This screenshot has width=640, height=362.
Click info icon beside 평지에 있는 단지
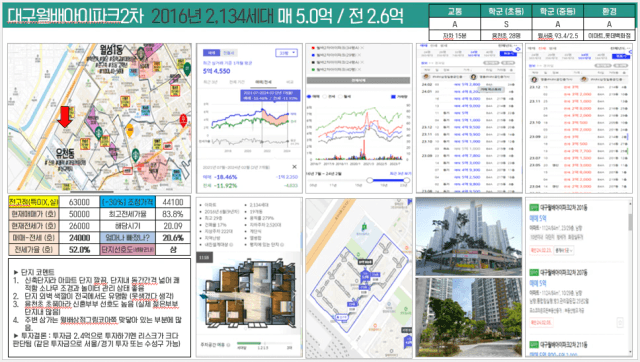(282, 244)
